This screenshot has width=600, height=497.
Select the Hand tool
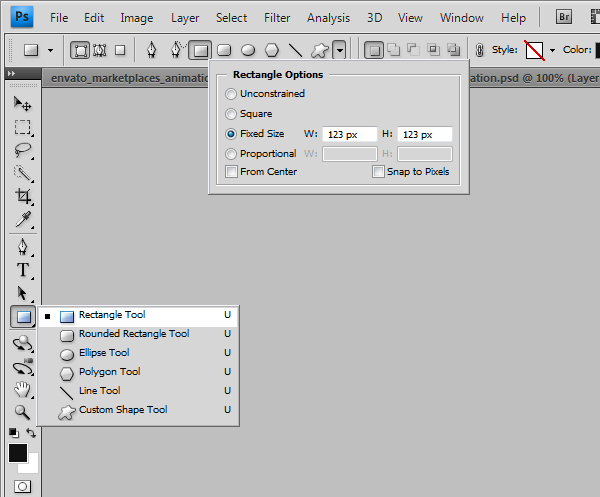23,389
